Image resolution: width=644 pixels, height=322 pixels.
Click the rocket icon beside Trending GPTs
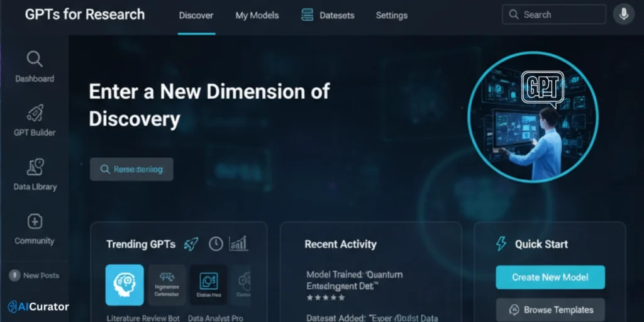tap(191, 244)
